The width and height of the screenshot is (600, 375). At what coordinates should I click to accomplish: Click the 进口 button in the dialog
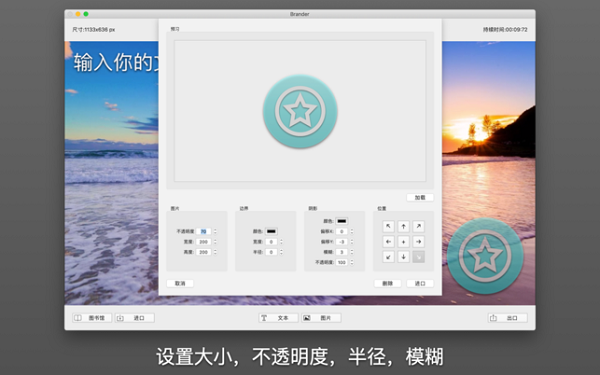(420, 284)
